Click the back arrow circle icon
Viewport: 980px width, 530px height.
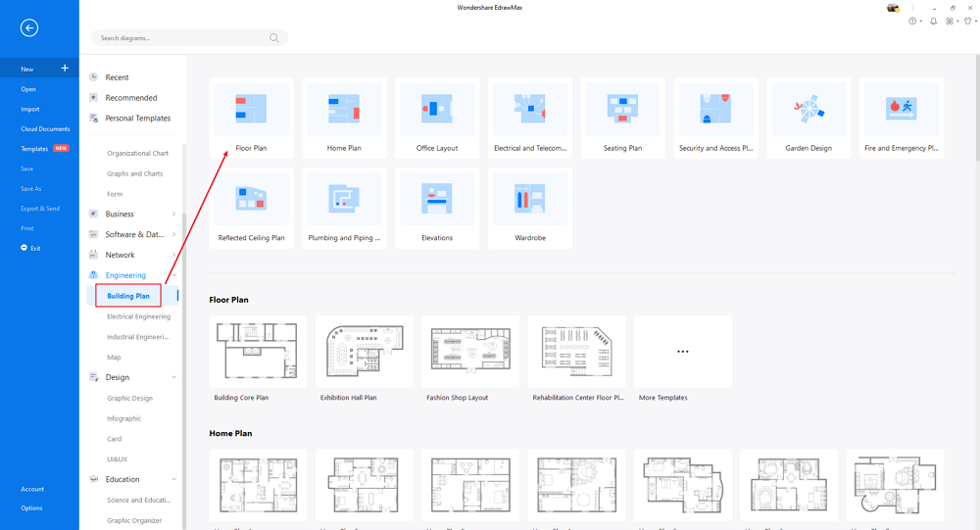click(x=29, y=28)
